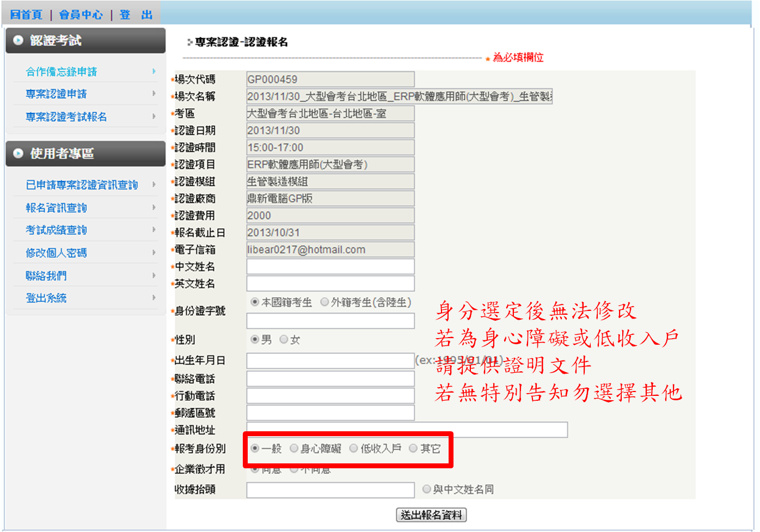Screen dimensions: 760x532
Task: Click the 電子信箱 field libear0217@hotmail.com
Action: click(330, 249)
